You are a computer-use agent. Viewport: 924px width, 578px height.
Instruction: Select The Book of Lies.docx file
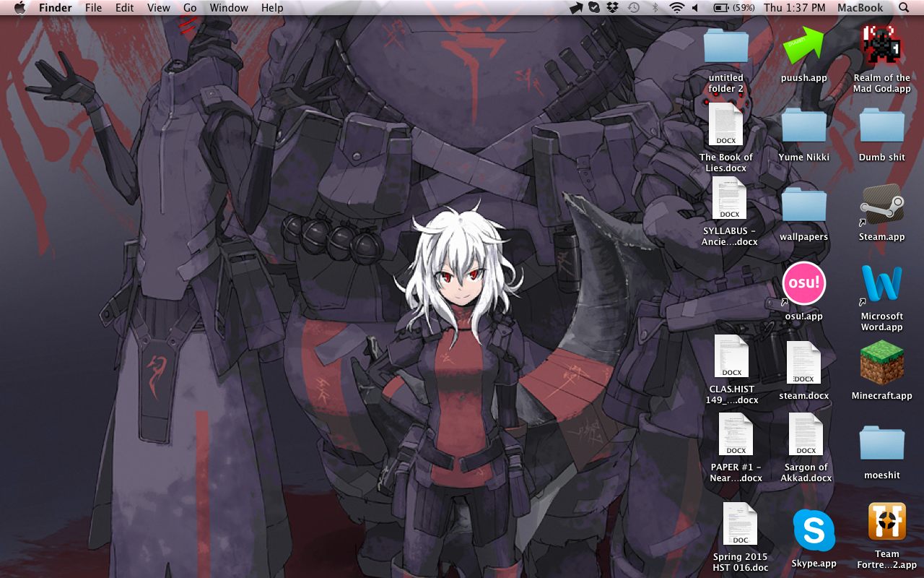[x=725, y=125]
